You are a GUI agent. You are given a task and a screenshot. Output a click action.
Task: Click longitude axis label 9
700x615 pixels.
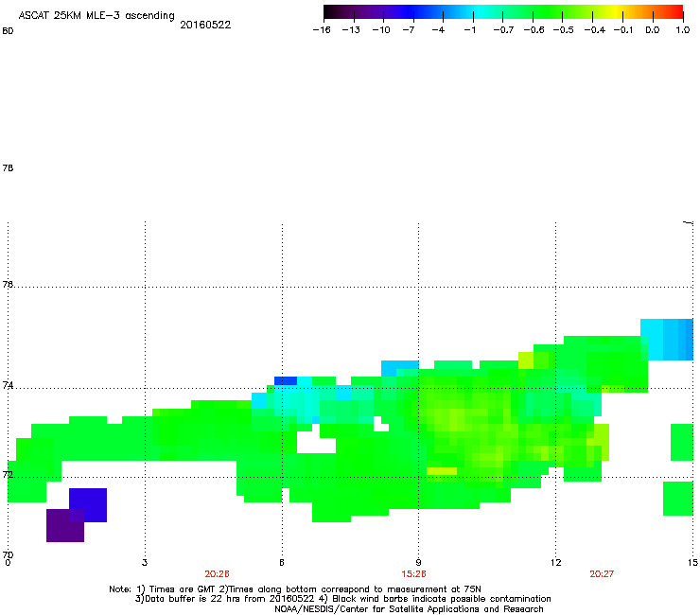pyautogui.click(x=418, y=563)
